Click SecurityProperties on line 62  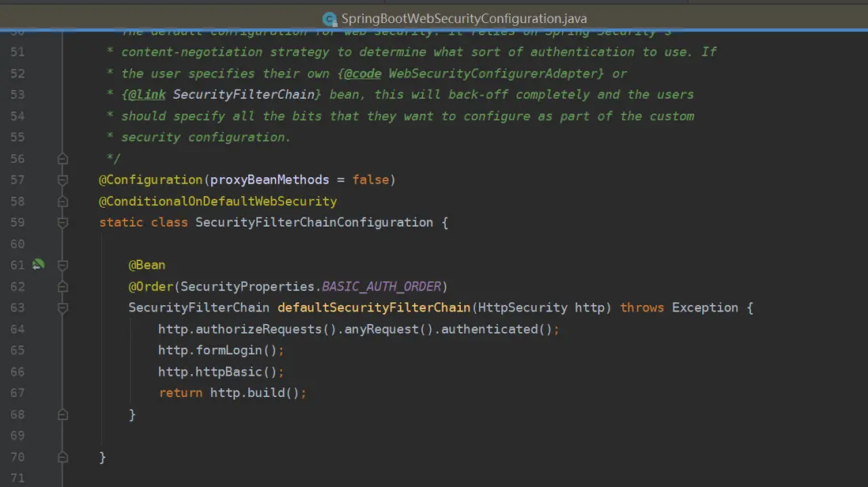247,287
